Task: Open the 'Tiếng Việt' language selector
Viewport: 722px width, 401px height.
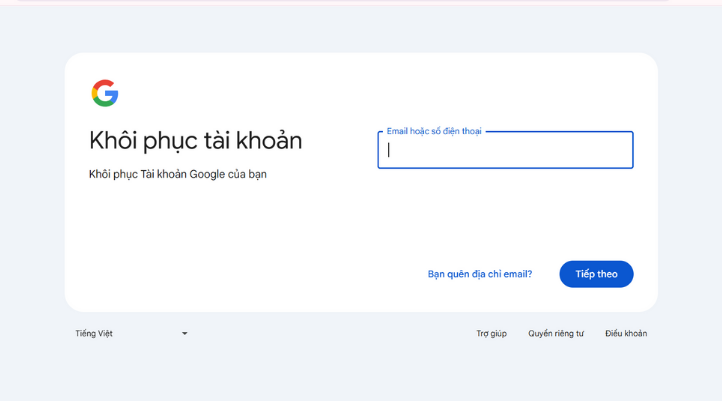Action: pyautogui.click(x=131, y=333)
